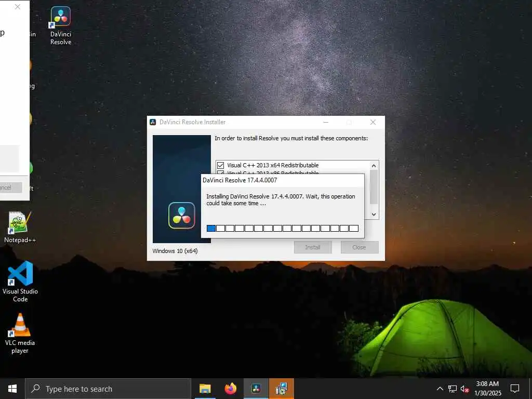
Task: Click the components list scroll up arrow
Action: [x=374, y=166]
